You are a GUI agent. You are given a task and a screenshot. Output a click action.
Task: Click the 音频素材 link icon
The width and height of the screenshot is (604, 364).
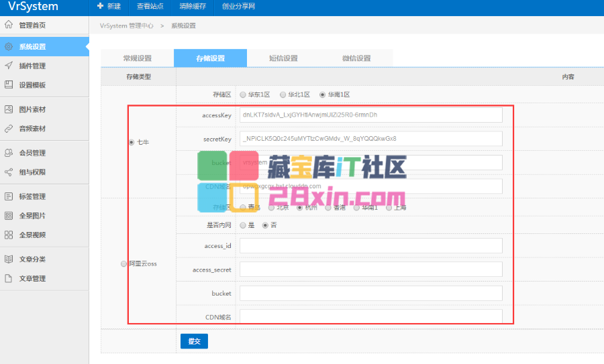point(9,129)
